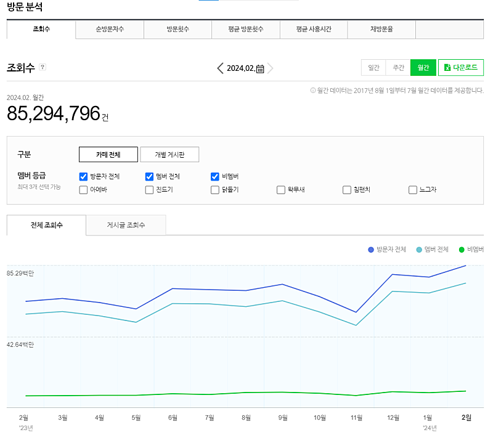The height and width of the screenshot is (448, 493).
Task: Uncheck the 비멤버 checkbox
Action: [215, 176]
